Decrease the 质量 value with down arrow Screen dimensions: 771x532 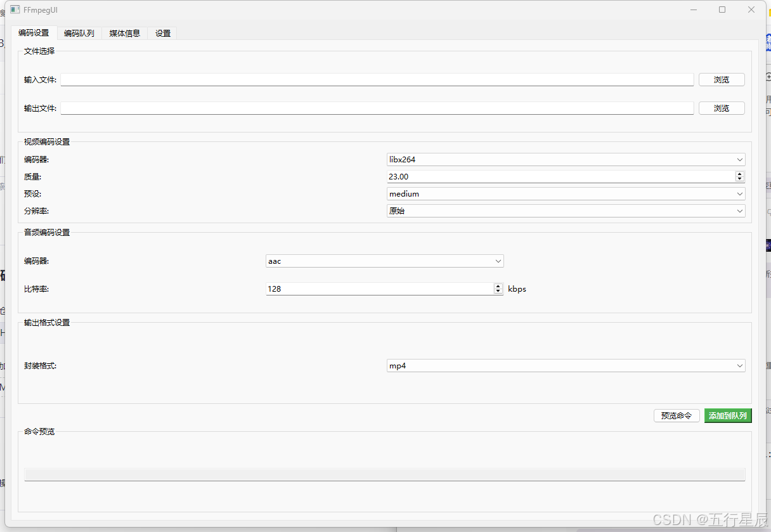pos(740,179)
